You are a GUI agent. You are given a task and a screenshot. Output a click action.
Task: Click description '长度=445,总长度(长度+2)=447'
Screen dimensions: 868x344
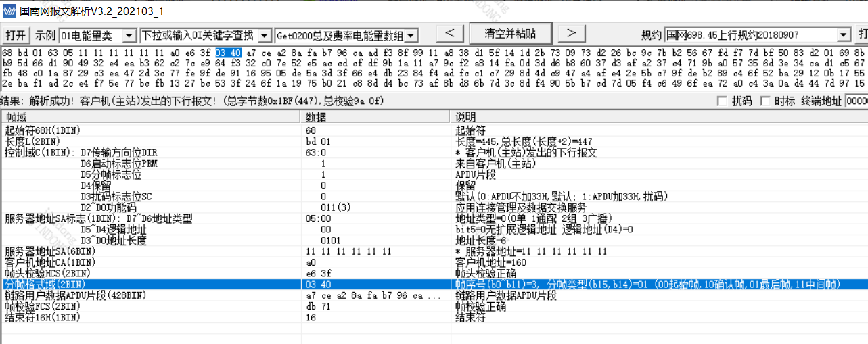pos(524,141)
